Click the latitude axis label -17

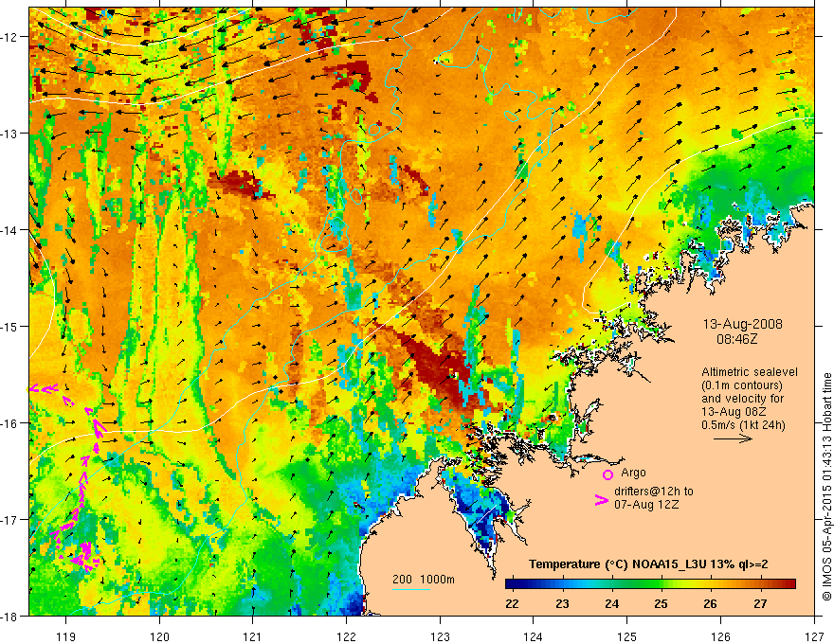[x=10, y=520]
